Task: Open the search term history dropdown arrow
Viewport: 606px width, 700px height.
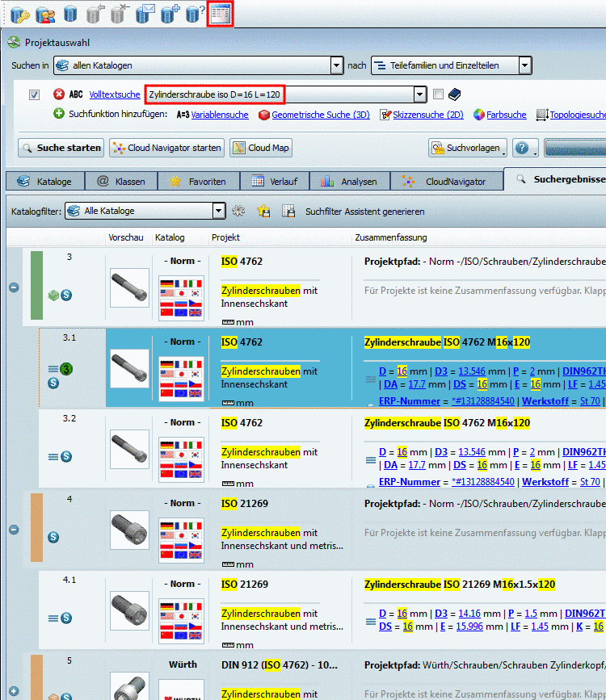Action: click(x=419, y=94)
